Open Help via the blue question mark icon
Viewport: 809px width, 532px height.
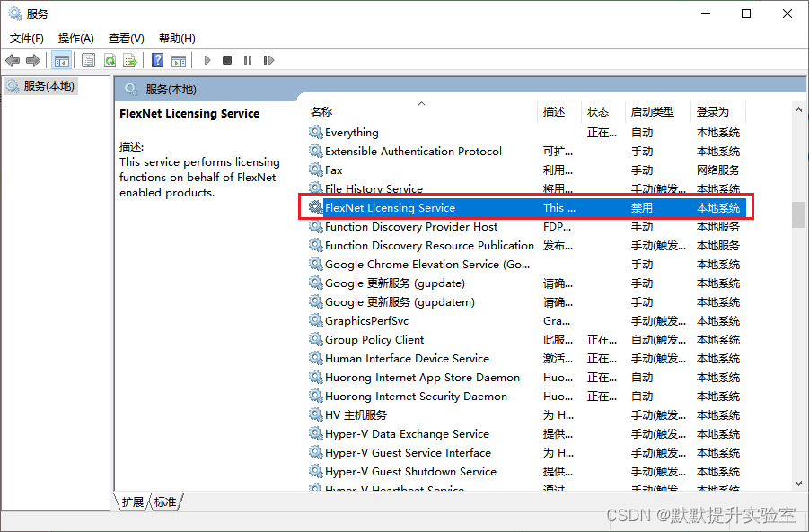coord(157,60)
